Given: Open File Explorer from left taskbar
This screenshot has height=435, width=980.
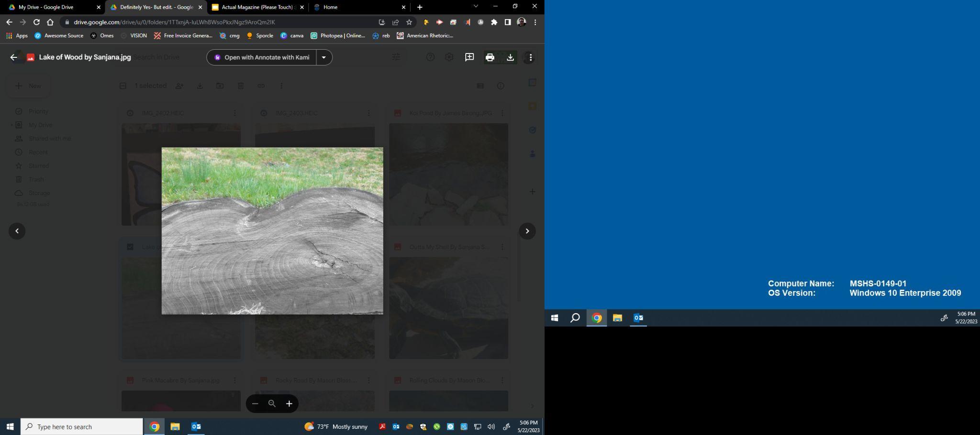Looking at the screenshot, I should [x=175, y=427].
